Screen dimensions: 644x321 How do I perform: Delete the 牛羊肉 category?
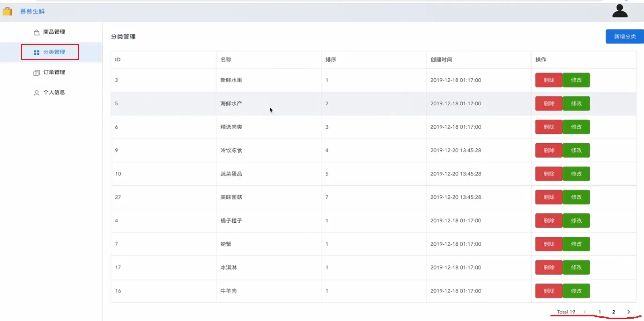[548, 291]
